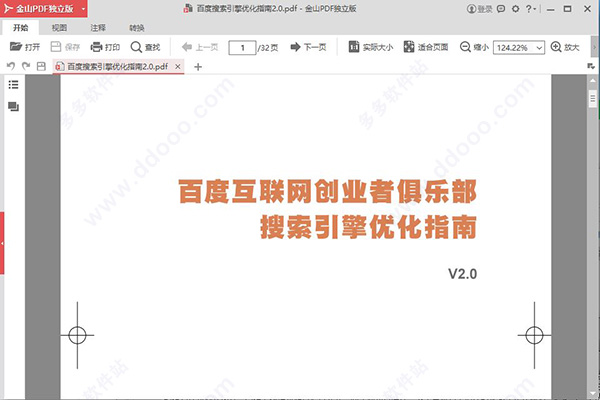Switch to the 转换 (Convert) tab
600x400 pixels.
click(x=136, y=28)
